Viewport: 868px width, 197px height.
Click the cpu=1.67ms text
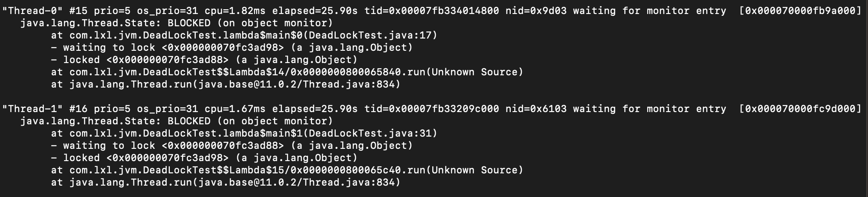(x=235, y=109)
